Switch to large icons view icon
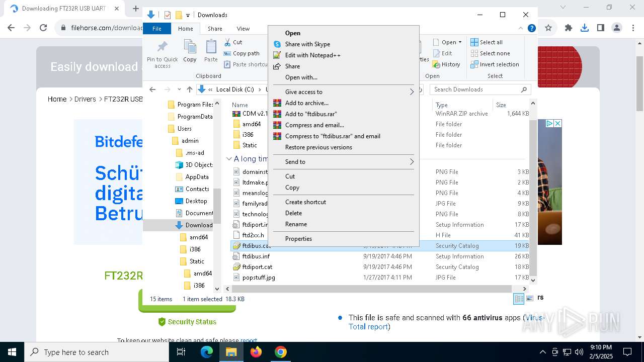The height and width of the screenshot is (362, 644). tap(529, 299)
